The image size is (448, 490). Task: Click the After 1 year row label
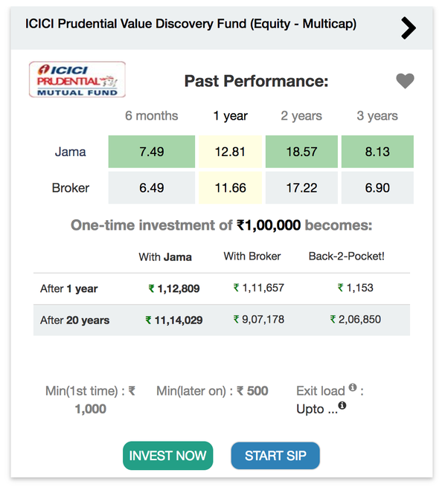click(x=69, y=288)
